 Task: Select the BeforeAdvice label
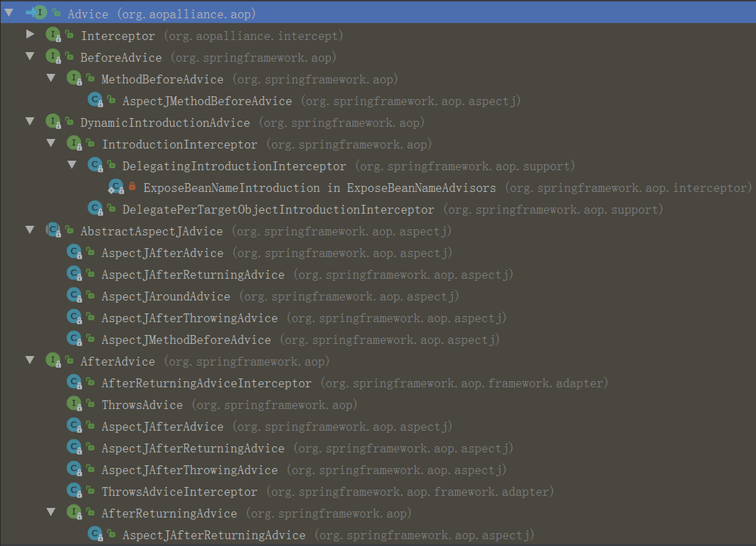121,57
